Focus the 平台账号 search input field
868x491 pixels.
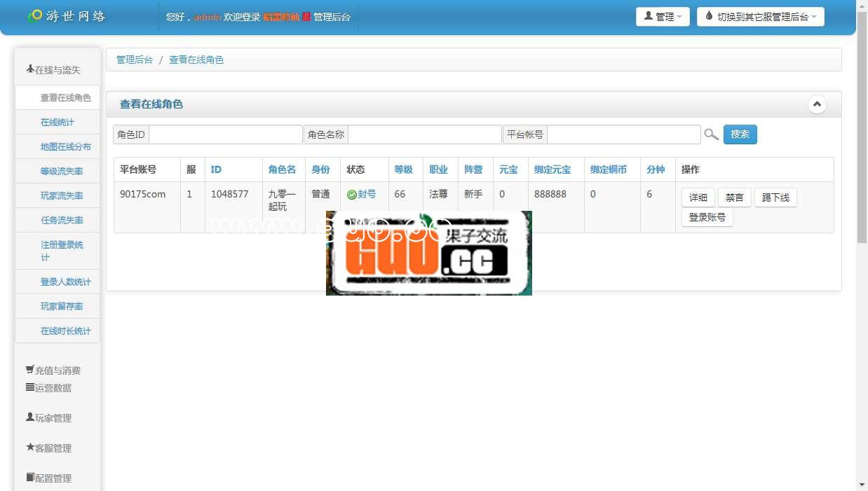point(624,134)
